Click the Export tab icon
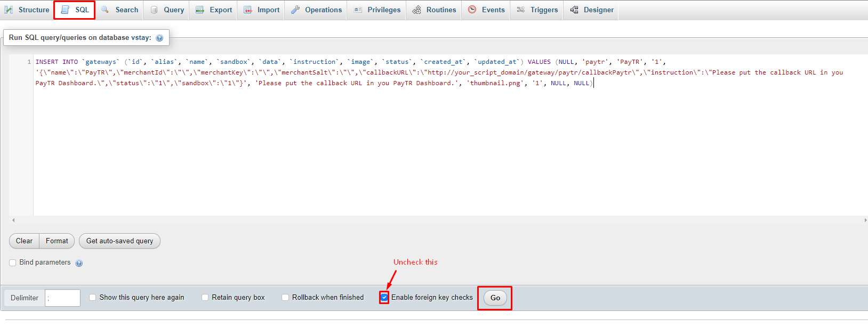 (200, 10)
